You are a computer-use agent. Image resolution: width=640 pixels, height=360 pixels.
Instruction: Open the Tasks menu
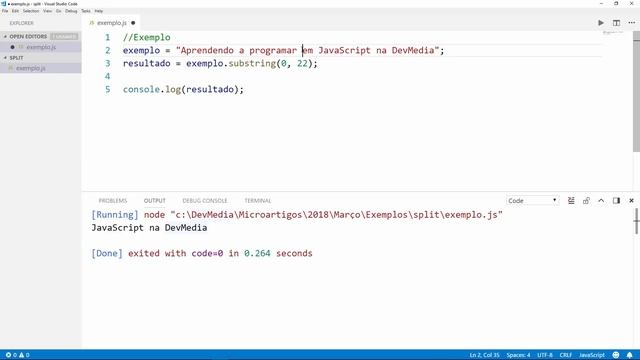(86, 11)
